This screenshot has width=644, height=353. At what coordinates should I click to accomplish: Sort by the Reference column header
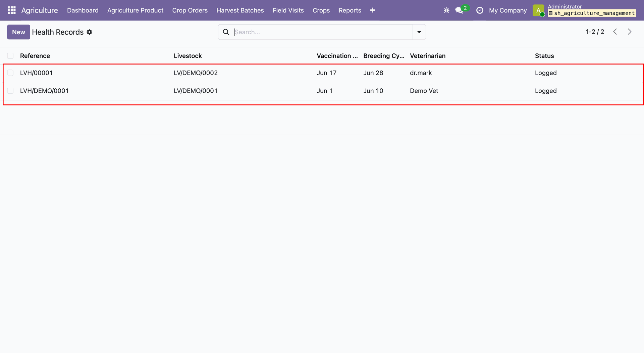(x=35, y=56)
